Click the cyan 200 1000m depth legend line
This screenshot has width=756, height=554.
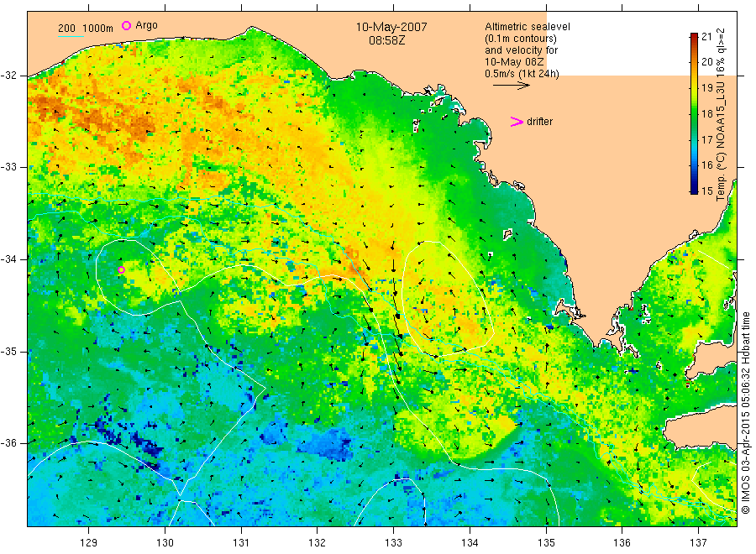[71, 36]
